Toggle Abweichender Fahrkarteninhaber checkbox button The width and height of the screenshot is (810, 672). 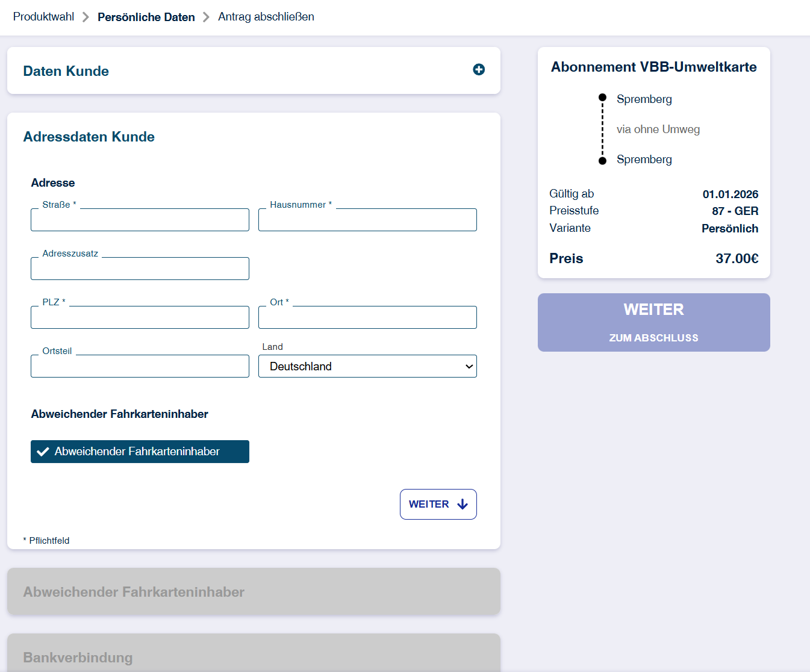point(140,452)
